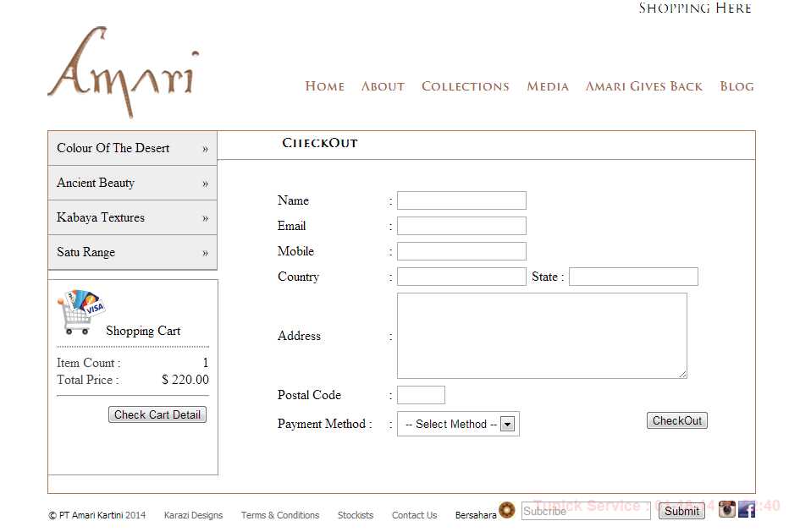800x532 pixels.
Task: Click the Submit subscribe button
Action: (x=681, y=511)
